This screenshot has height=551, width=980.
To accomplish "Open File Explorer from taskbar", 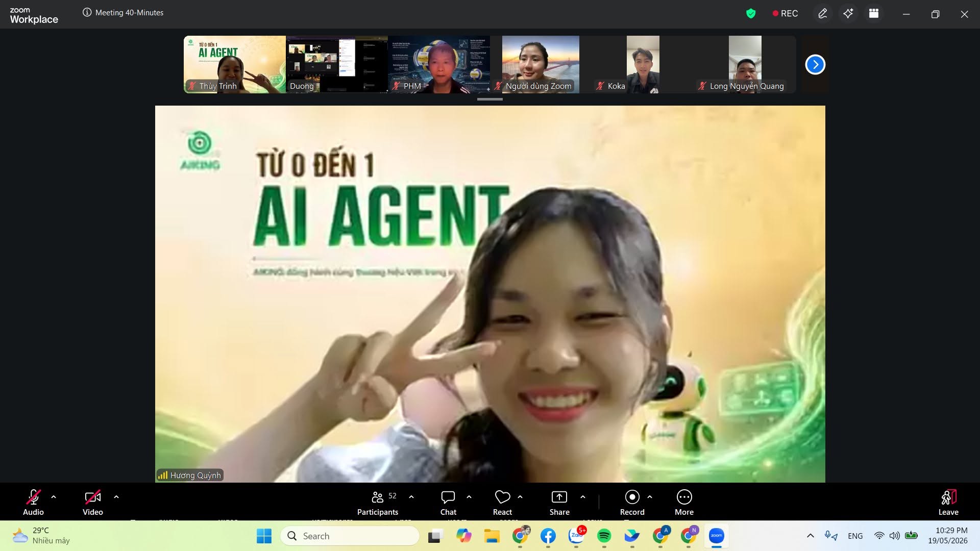I will 492,536.
